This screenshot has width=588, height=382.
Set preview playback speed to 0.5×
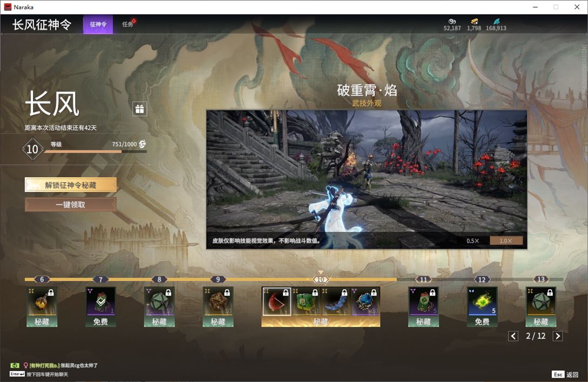tap(472, 240)
